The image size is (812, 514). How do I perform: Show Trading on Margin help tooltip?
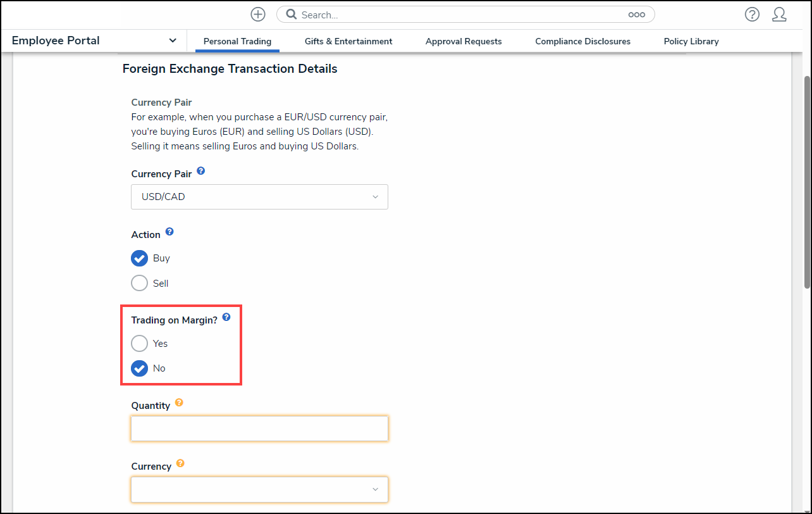[x=226, y=317]
